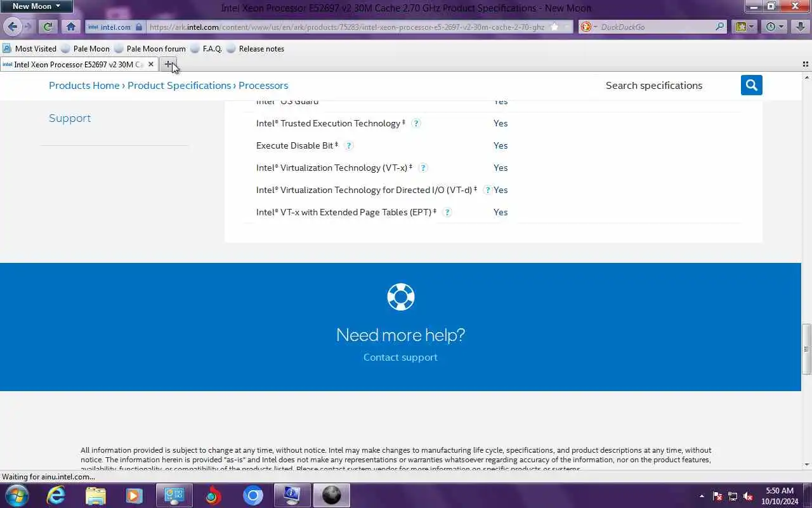The image size is (812, 508).
Task: Click 'Execute Disable Bit' row label
Action: click(297, 145)
